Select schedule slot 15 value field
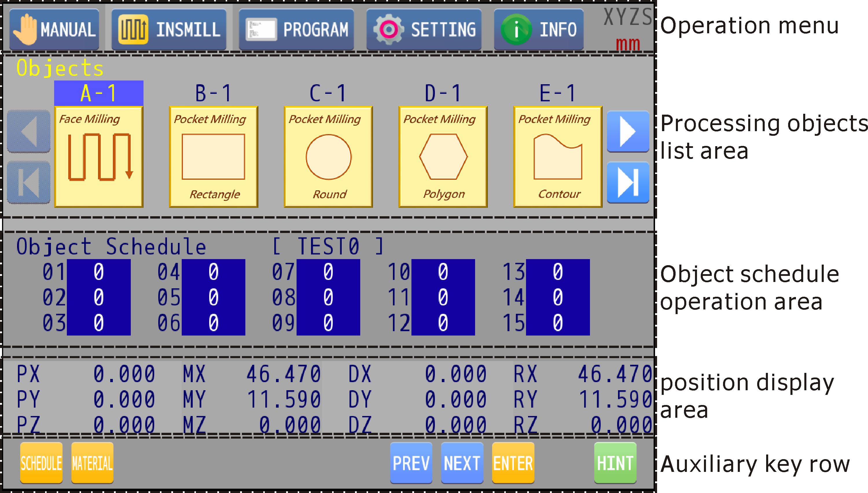Image resolution: width=868 pixels, height=493 pixels. click(558, 323)
